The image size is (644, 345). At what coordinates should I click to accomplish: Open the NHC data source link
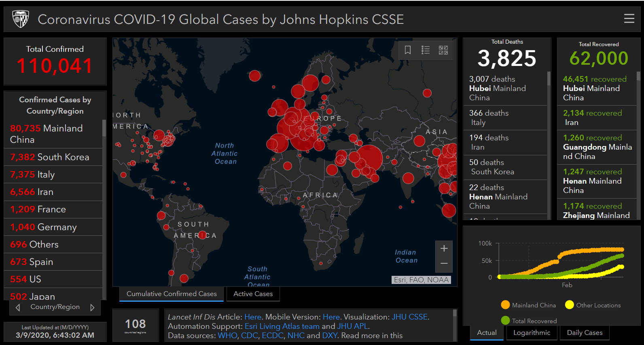296,336
